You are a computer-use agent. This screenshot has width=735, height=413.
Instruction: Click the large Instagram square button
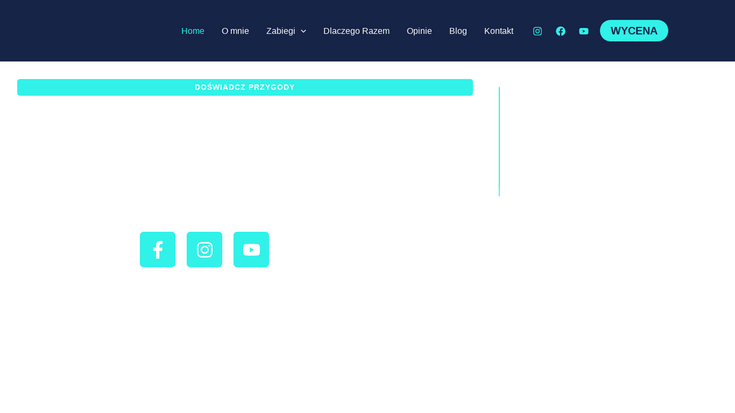click(x=204, y=250)
